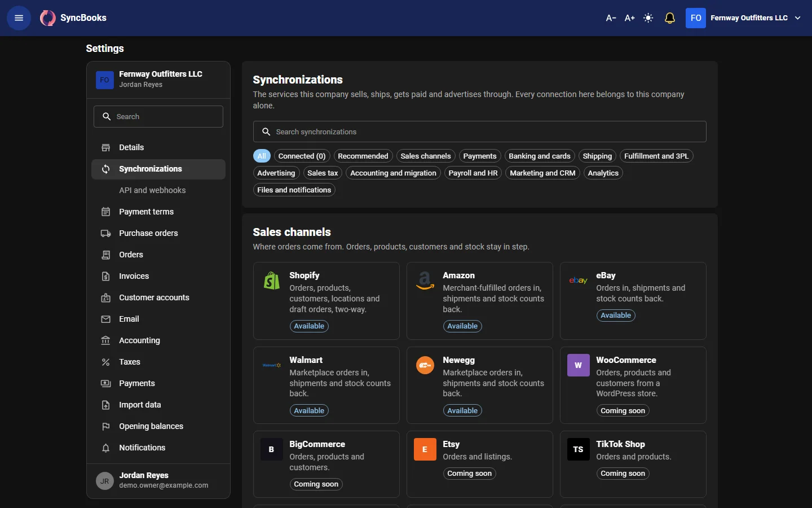Click the Search synchronizations field
Viewport: 812px width, 508px height.
pos(479,132)
